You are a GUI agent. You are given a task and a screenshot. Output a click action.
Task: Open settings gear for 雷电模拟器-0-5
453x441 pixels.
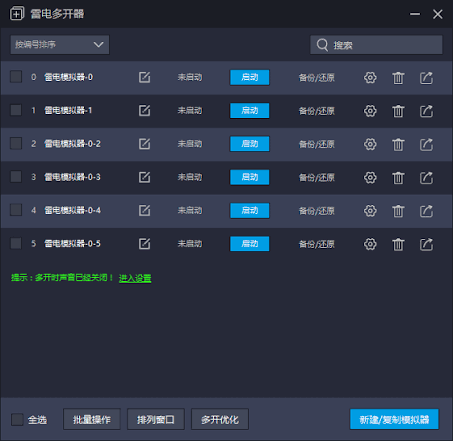point(370,244)
